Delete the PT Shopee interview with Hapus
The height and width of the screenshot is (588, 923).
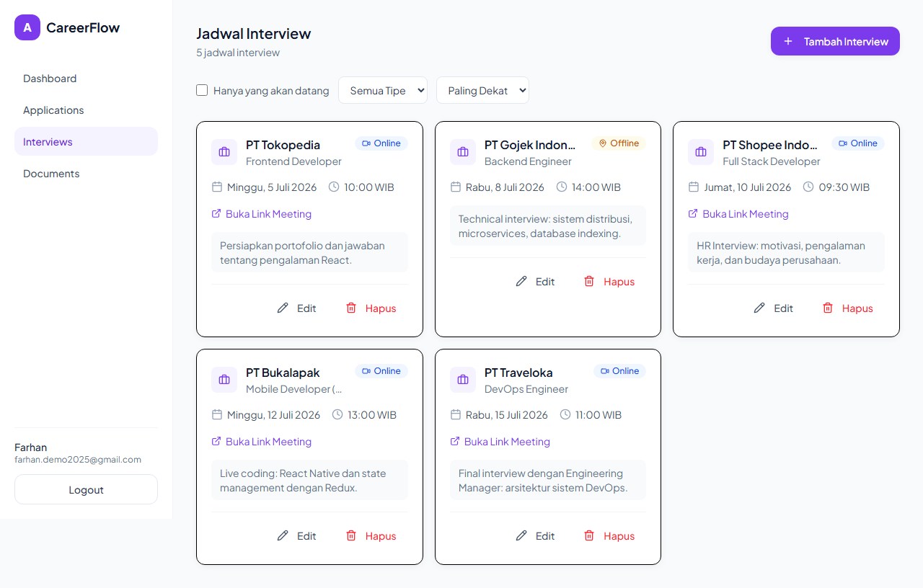click(847, 308)
